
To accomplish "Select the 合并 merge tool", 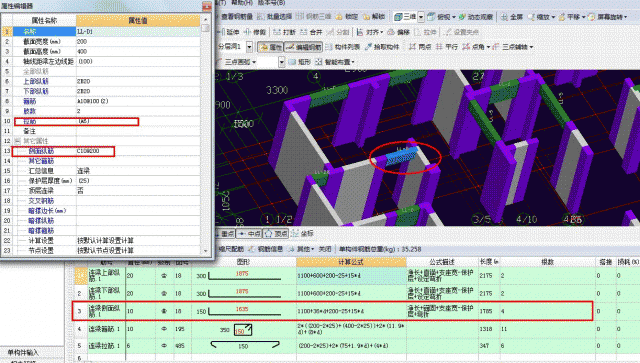I will point(311,32).
